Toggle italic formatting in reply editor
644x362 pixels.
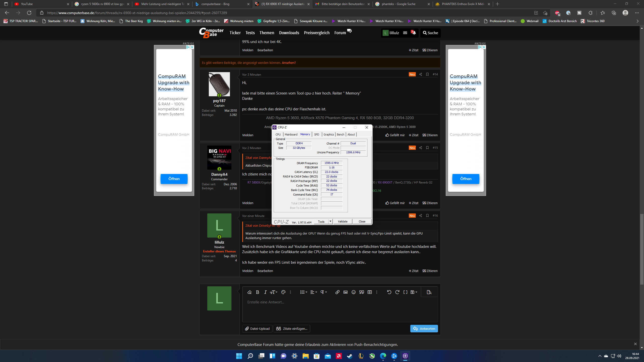tap(265, 292)
